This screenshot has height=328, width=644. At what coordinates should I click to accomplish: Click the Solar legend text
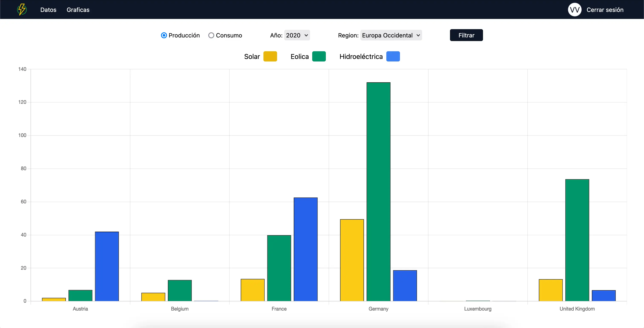click(x=252, y=57)
